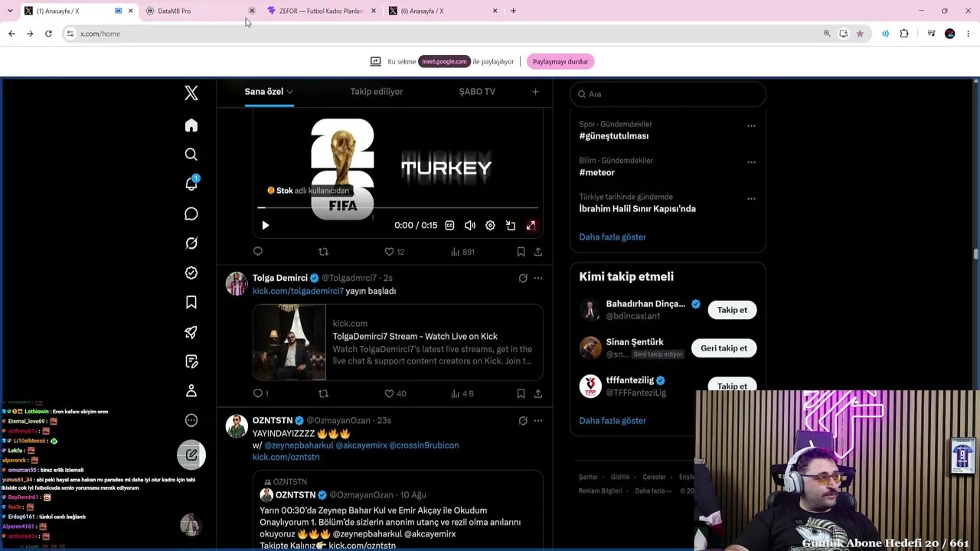Image resolution: width=980 pixels, height=551 pixels.
Task: Repost Tolga Demirci's post
Action: click(323, 393)
